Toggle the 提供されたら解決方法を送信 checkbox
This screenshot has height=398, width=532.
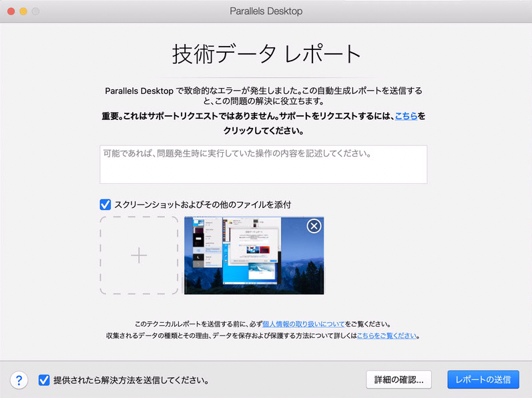pos(44,380)
